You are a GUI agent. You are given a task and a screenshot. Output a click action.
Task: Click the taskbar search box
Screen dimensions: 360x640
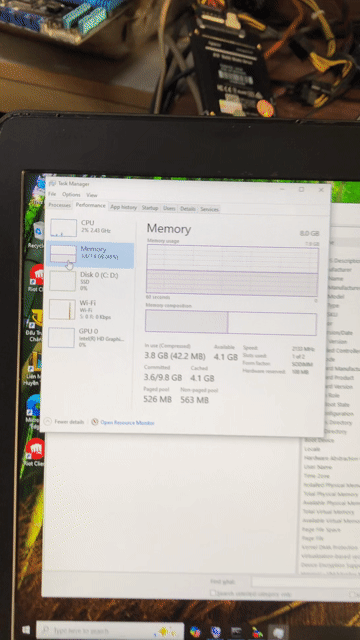[x=110, y=631]
